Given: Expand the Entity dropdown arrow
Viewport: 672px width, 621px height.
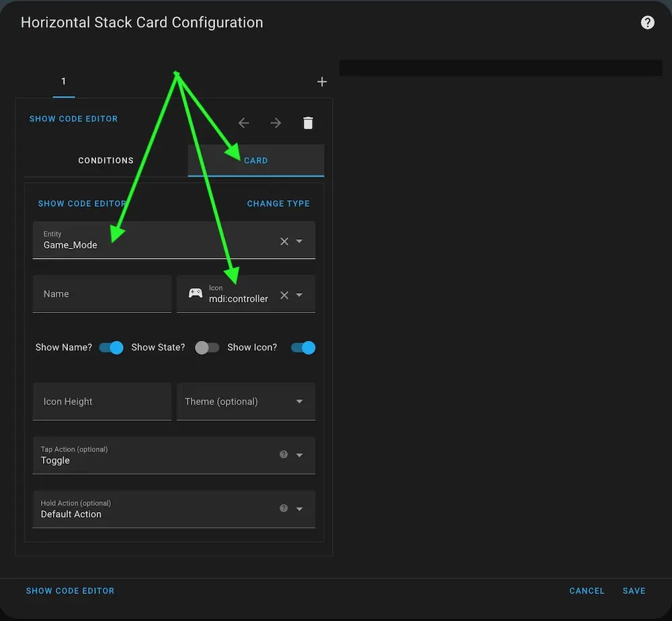Looking at the screenshot, I should tap(299, 241).
